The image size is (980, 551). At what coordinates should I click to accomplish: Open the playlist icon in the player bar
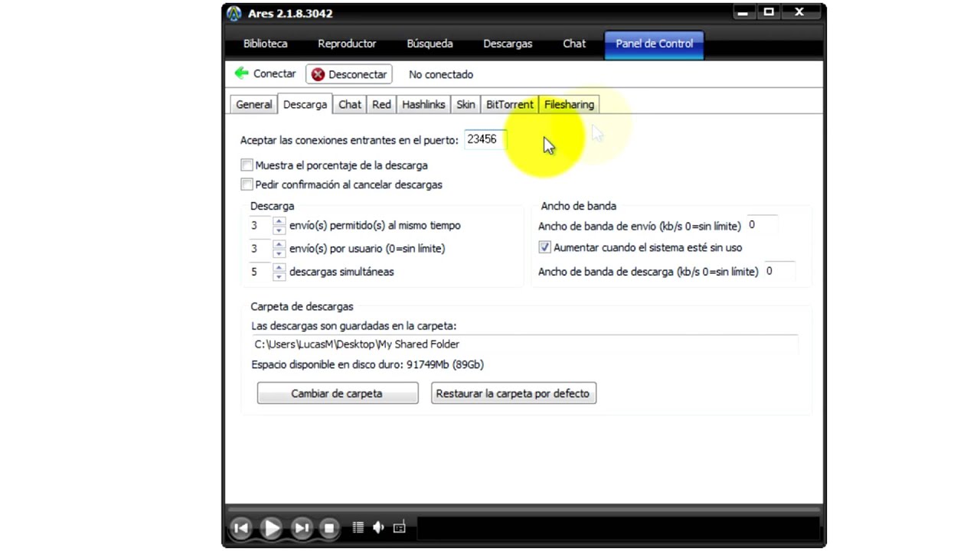tap(357, 527)
